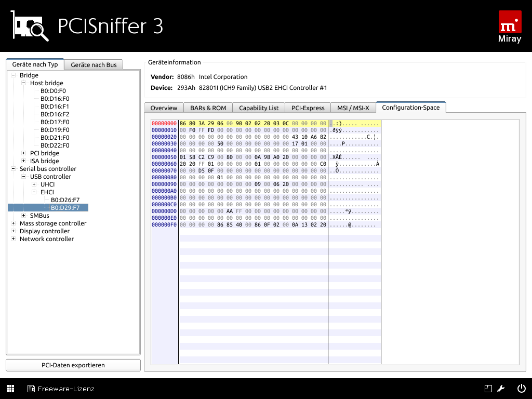Switch to Geräte nach Bus tab
Viewport: 532px width, 399px height.
point(94,65)
